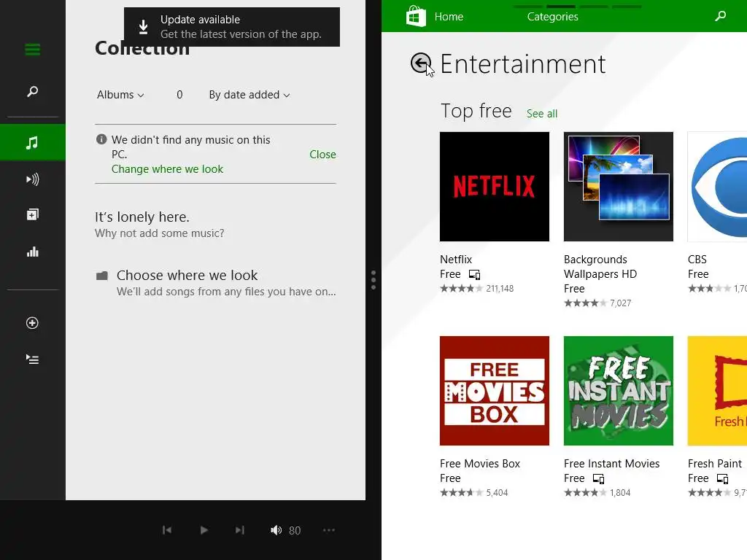Click the Choose where we look option
This screenshot has height=560, width=747.
pyautogui.click(x=216, y=283)
